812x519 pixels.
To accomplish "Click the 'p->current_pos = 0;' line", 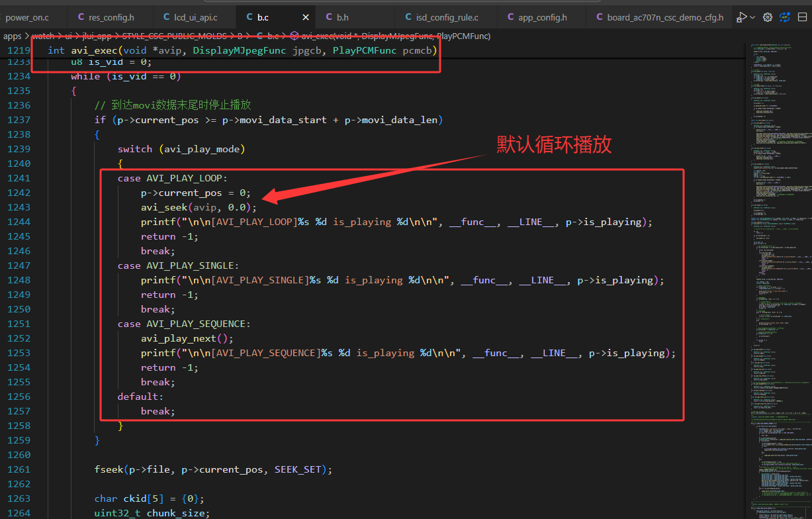I will tap(196, 193).
